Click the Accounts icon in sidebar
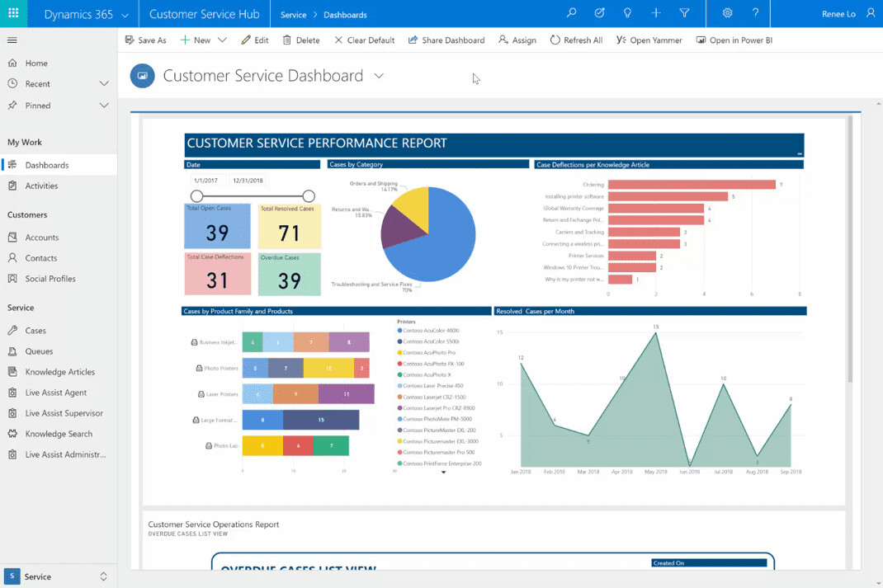Viewport: 883px width, 588px height. point(12,238)
